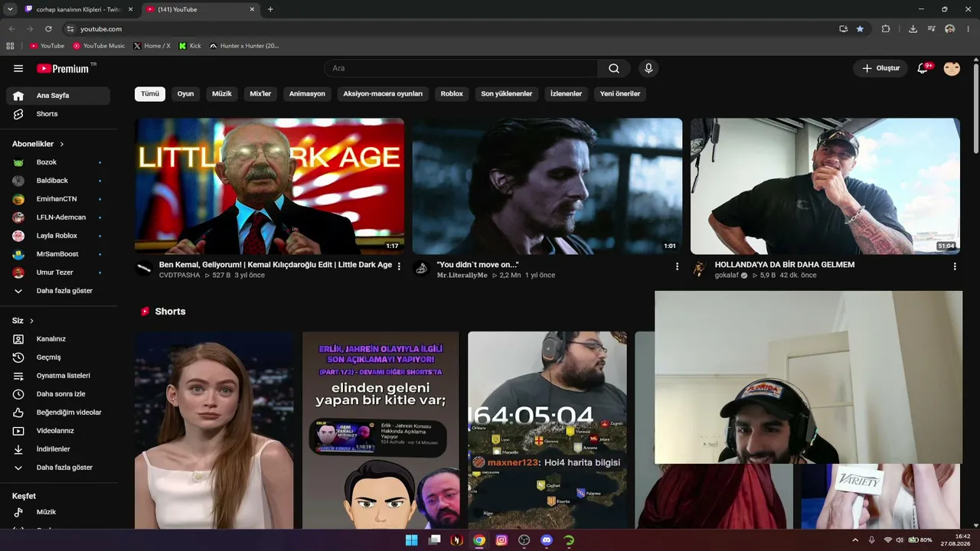Open Beğendiğim videolar liked videos
980x551 pixels.
[x=58, y=412]
